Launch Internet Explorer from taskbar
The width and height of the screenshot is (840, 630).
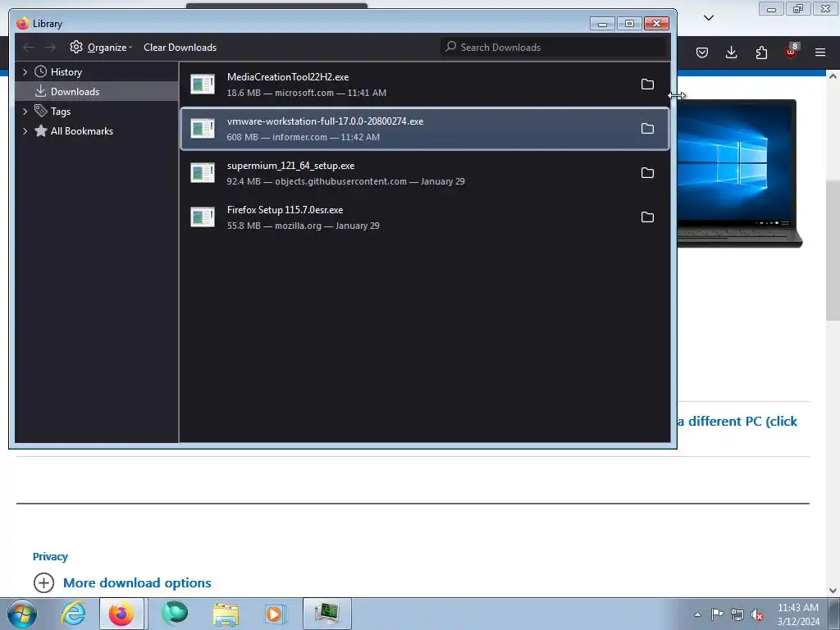tap(73, 614)
